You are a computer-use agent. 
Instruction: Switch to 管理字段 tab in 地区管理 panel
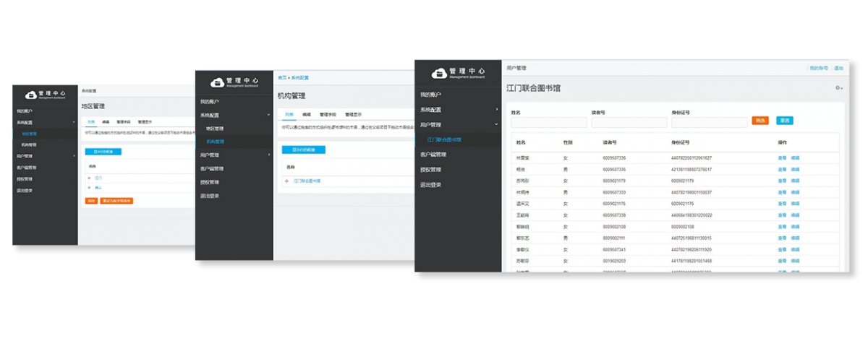tap(123, 121)
